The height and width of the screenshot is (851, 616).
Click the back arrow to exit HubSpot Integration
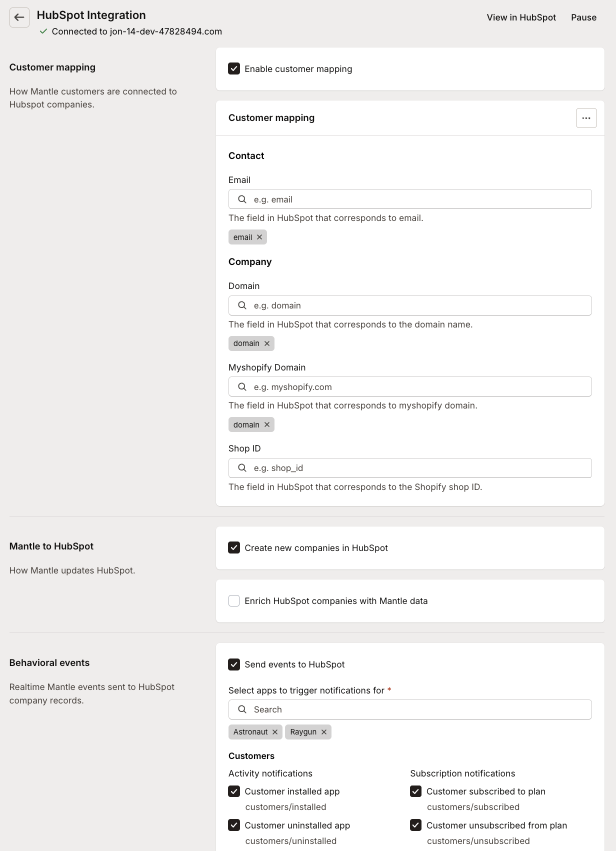tap(19, 18)
